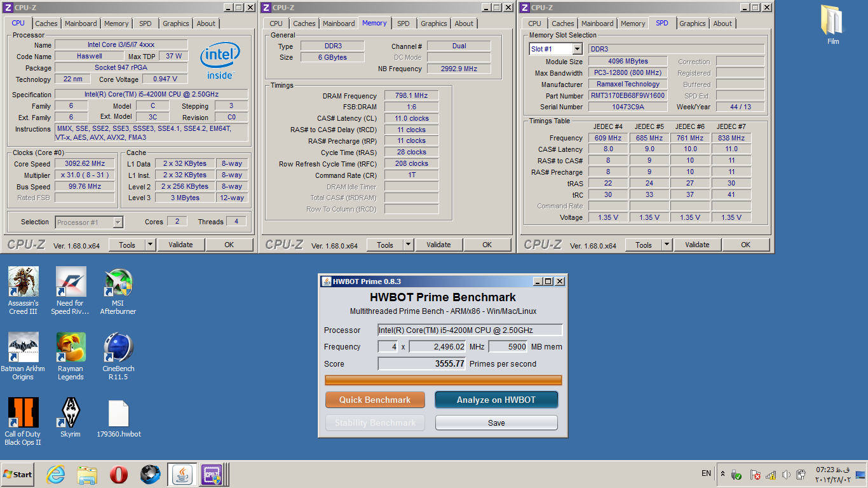The image size is (868, 488).
Task: Click the 5900 MB mem field
Action: (x=508, y=346)
